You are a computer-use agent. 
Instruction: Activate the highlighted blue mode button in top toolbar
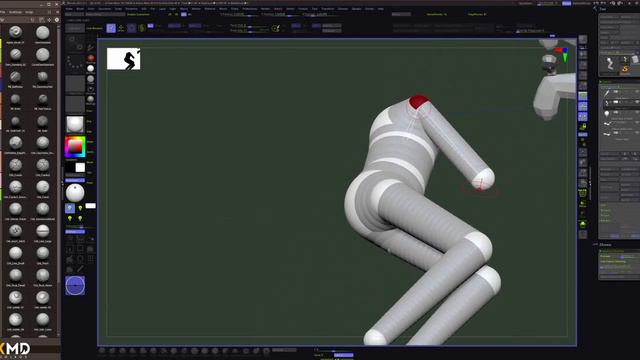coord(111,28)
